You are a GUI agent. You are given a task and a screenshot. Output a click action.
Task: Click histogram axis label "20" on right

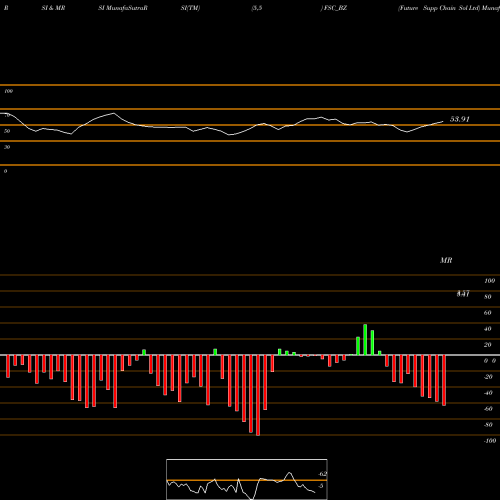click(488, 345)
